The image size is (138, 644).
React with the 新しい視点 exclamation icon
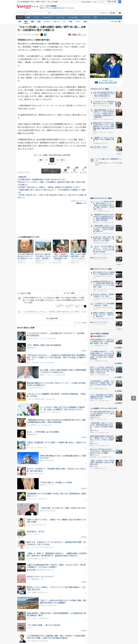point(83,170)
